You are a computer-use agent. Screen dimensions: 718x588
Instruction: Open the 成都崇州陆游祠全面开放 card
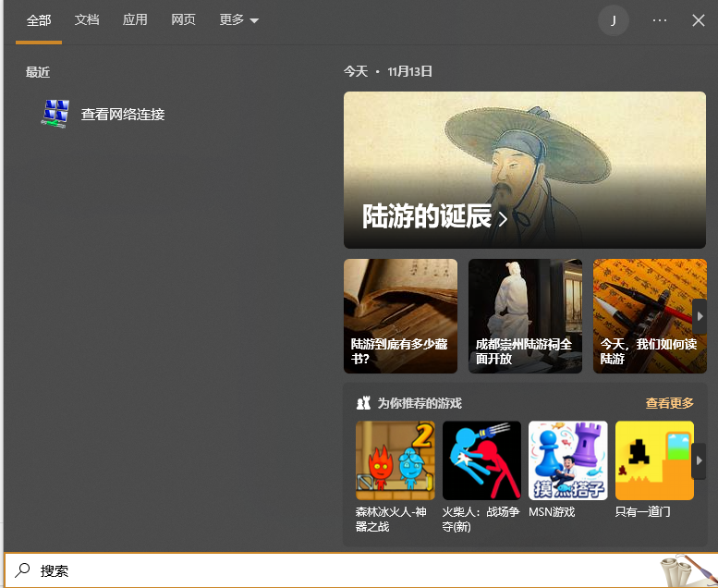525,316
